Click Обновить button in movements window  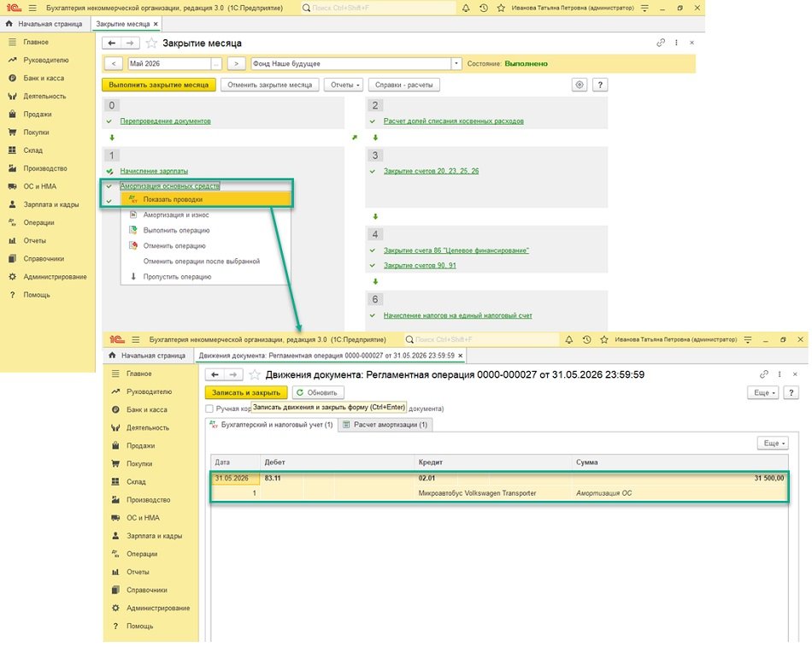coord(317,392)
